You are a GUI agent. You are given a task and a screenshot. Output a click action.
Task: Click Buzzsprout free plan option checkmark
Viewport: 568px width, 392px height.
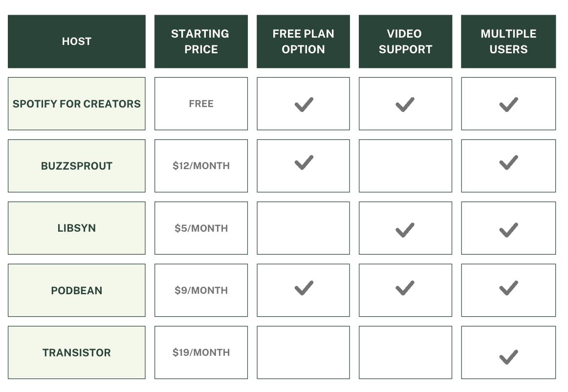tap(304, 163)
